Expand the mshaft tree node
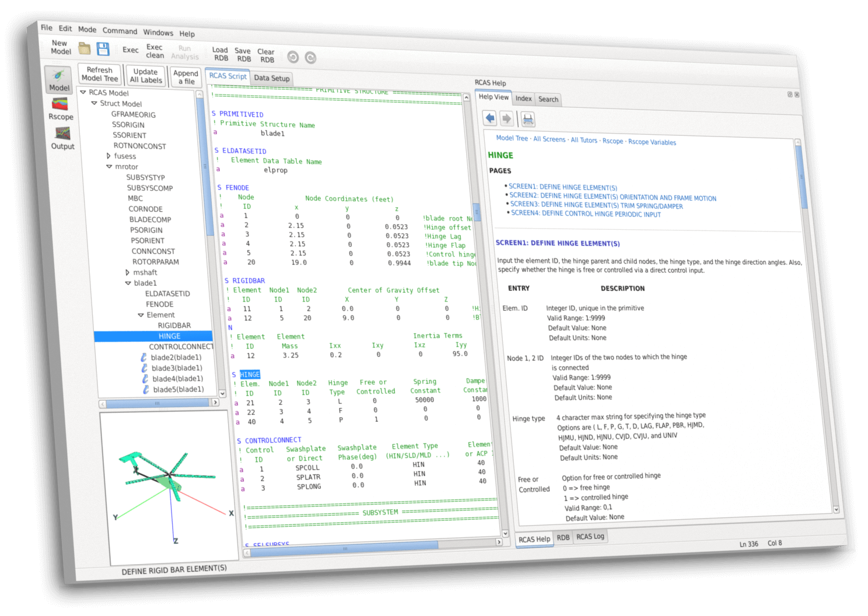Viewport: 868px width, 616px height. coord(127,272)
